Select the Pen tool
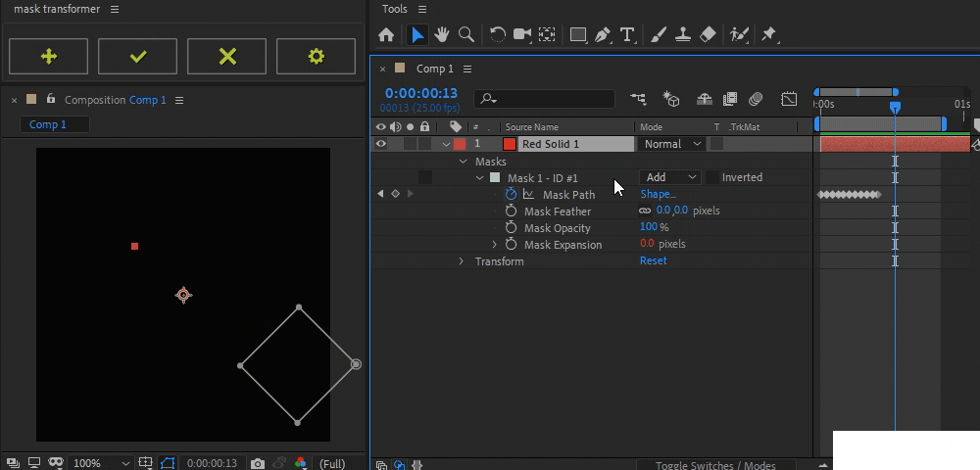This screenshot has width=980, height=470. 603,34
